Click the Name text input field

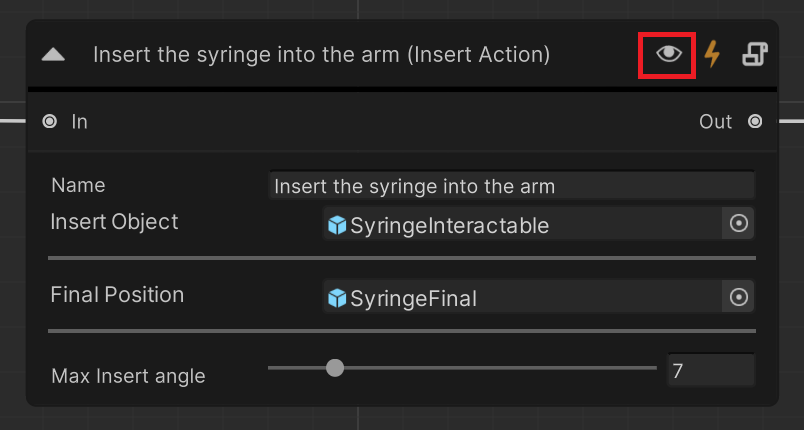[511, 186]
